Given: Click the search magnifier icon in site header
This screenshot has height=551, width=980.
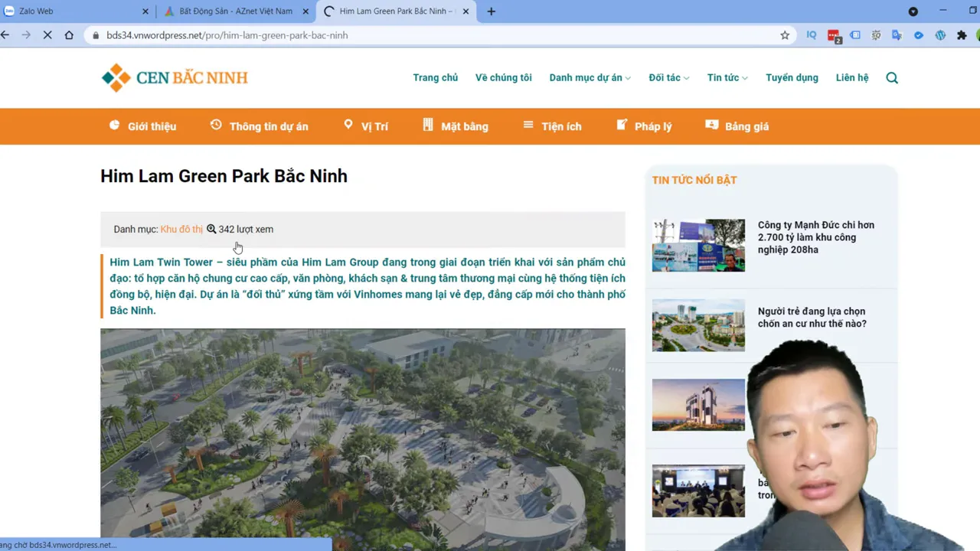Looking at the screenshot, I should click(x=892, y=77).
